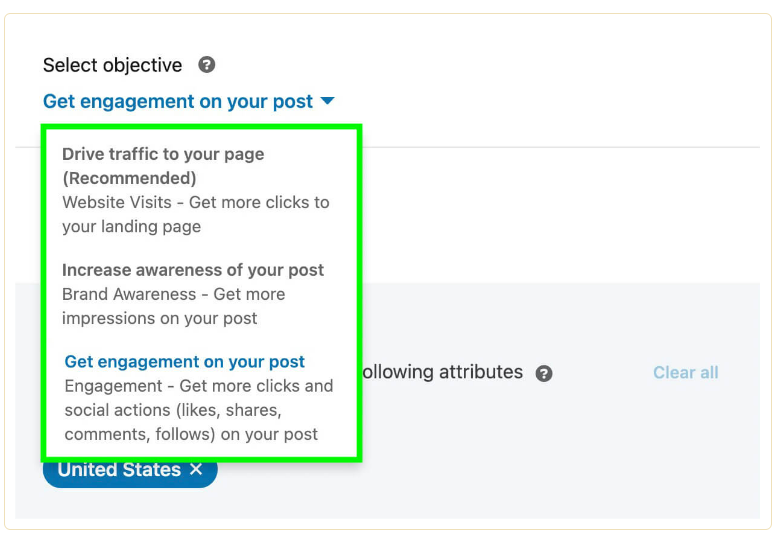
Task: Click 'Website Visits' description text
Action: [195, 202]
